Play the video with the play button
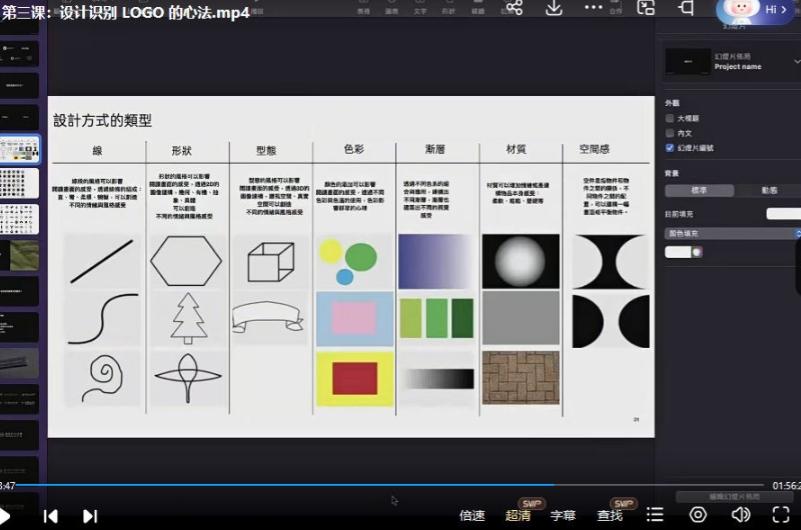The width and height of the screenshot is (801, 530). point(5,515)
